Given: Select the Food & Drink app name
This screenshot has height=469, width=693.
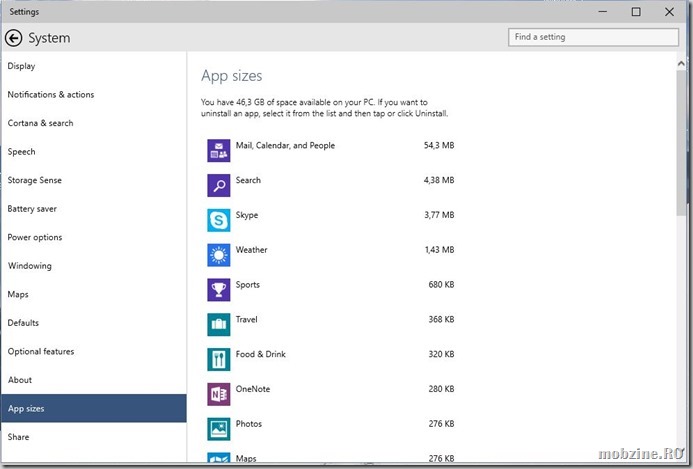Looking at the screenshot, I should click(260, 354).
